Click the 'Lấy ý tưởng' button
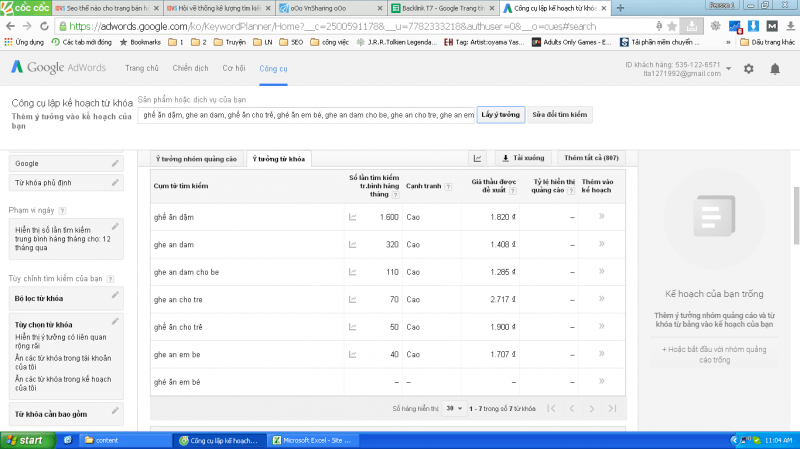This screenshot has height=449, width=800. tap(500, 115)
